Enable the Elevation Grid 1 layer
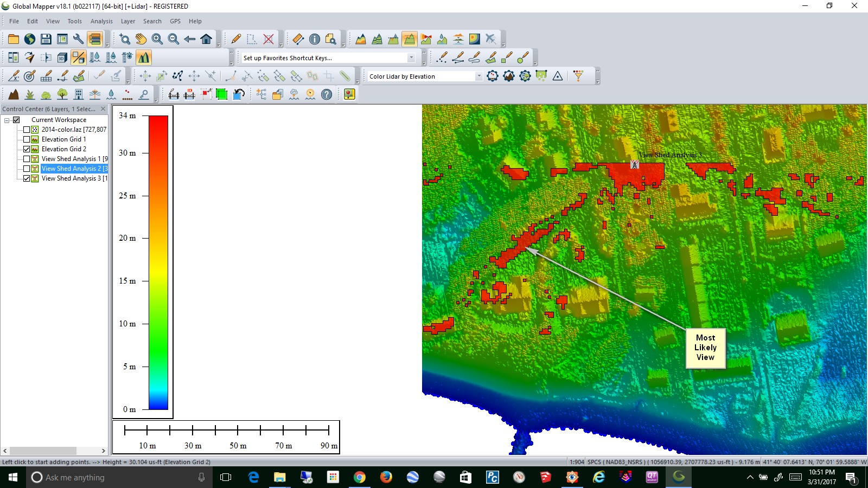 (x=26, y=139)
